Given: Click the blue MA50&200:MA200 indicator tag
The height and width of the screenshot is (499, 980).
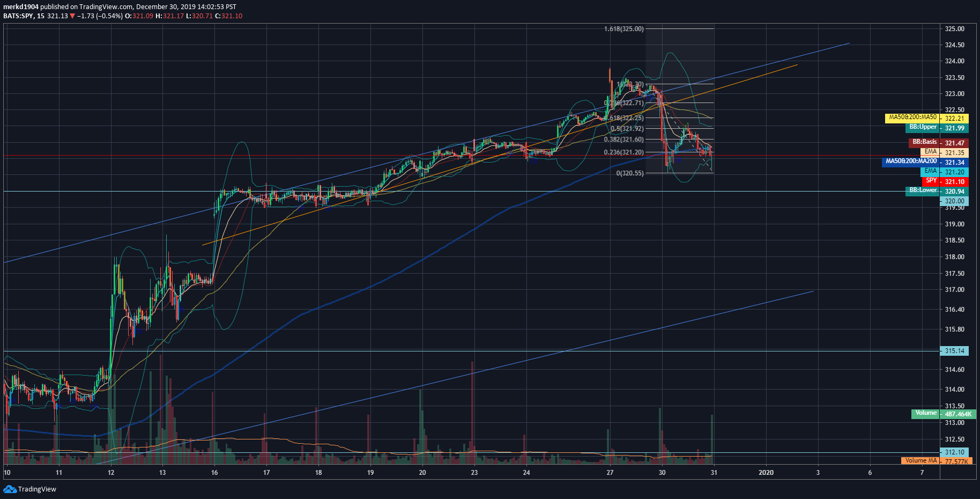Looking at the screenshot, I should pyautogui.click(x=911, y=162).
